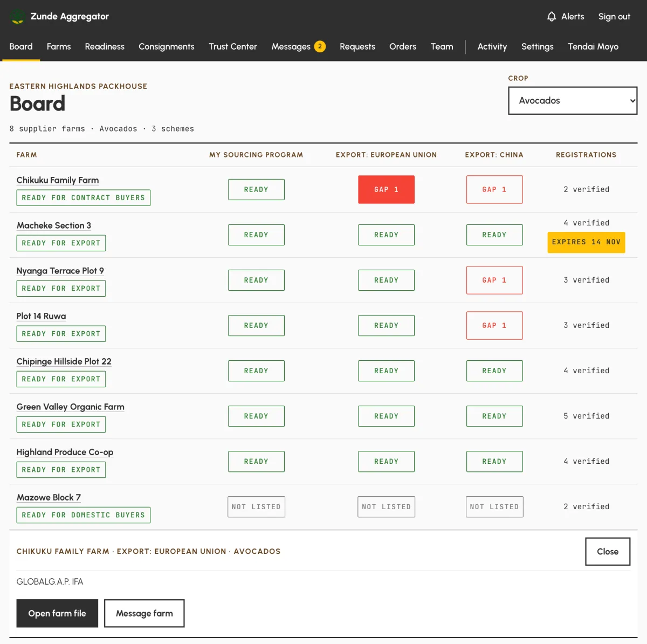Open the Macheke Section 3 farm link
This screenshot has width=647, height=644.
point(54,225)
